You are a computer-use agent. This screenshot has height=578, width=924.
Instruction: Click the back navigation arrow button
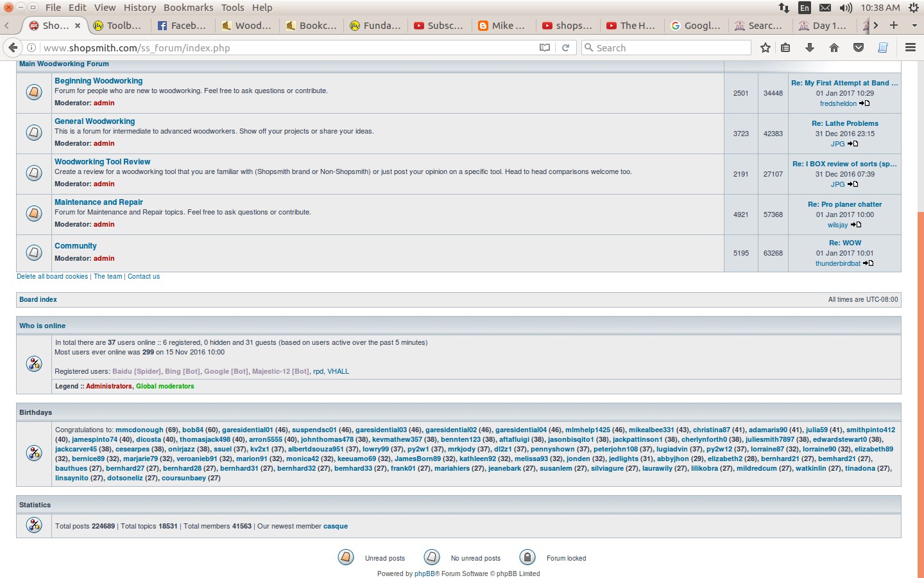13,48
